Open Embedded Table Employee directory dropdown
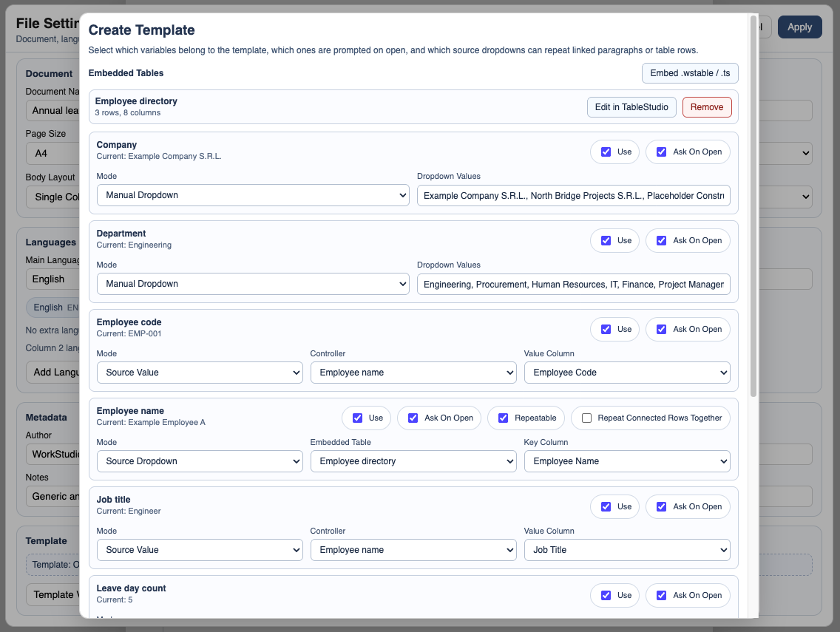 pos(413,461)
